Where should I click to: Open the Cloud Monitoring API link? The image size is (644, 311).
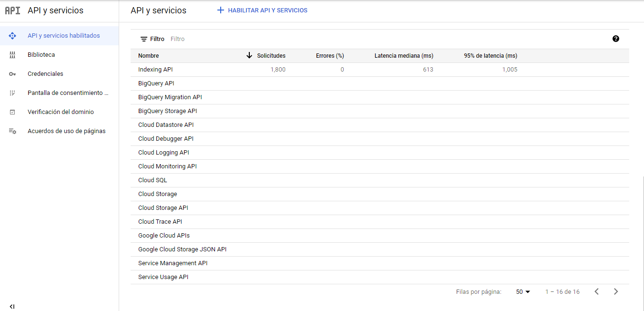[x=167, y=166]
